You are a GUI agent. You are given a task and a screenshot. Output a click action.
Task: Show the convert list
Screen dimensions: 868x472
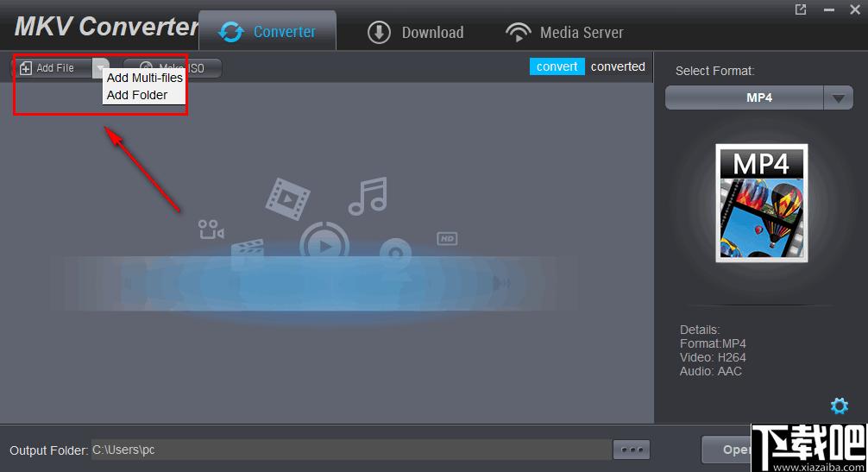click(x=557, y=66)
